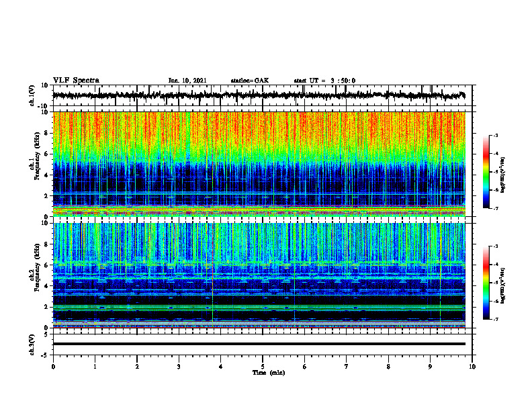Click the 'station=GAK' header text

[250, 81]
